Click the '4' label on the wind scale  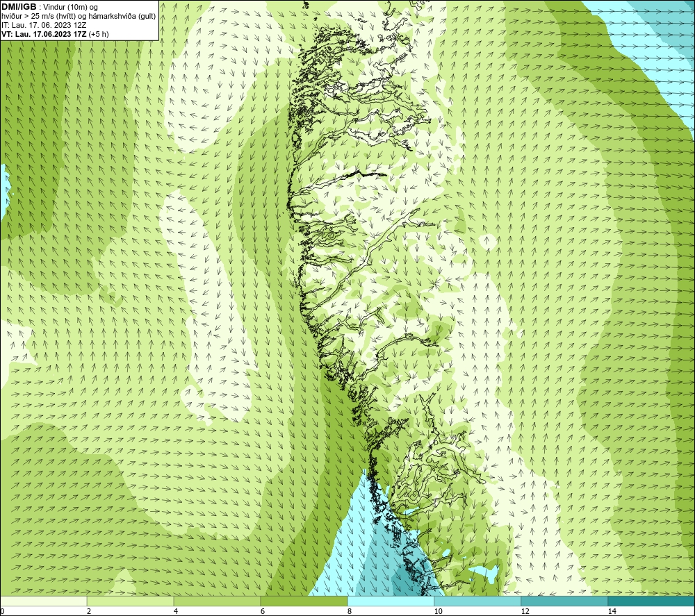point(176,611)
